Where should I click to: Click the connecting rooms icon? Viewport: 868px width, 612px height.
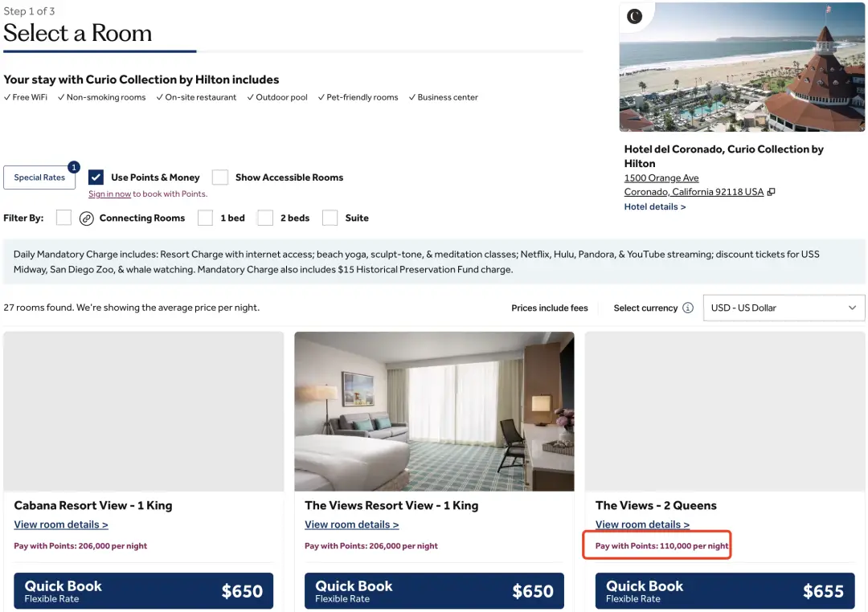pos(87,218)
